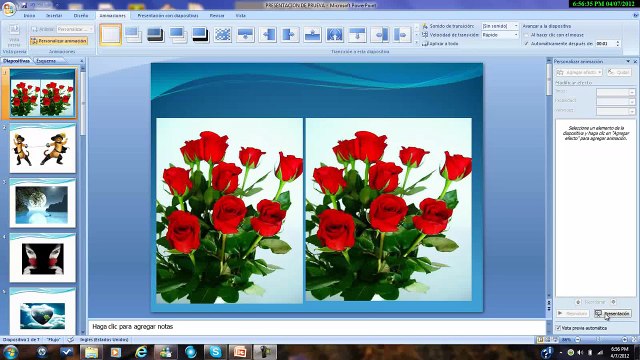The image size is (640, 360).
Task: Fit slide to current window icon
Action: point(634,340)
